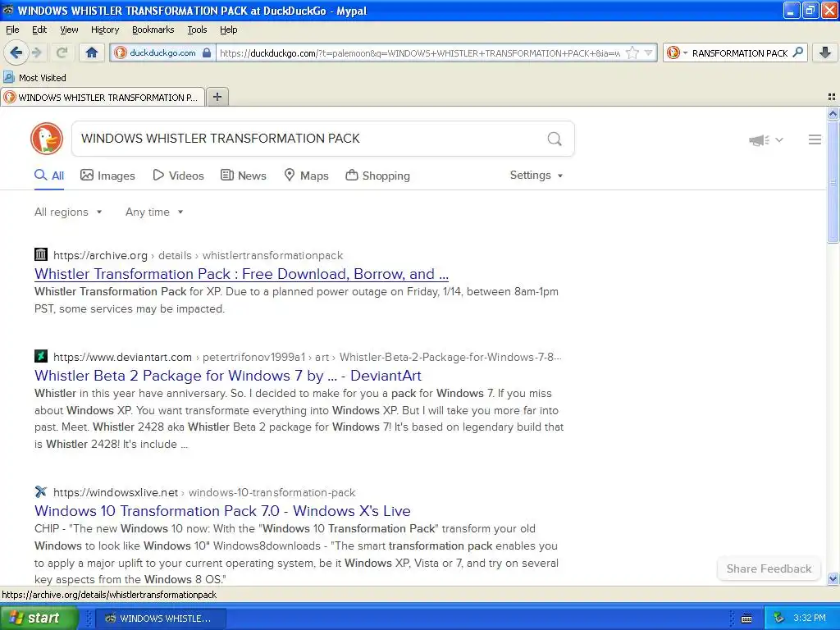Open the Downloads arrow button

coord(825,52)
